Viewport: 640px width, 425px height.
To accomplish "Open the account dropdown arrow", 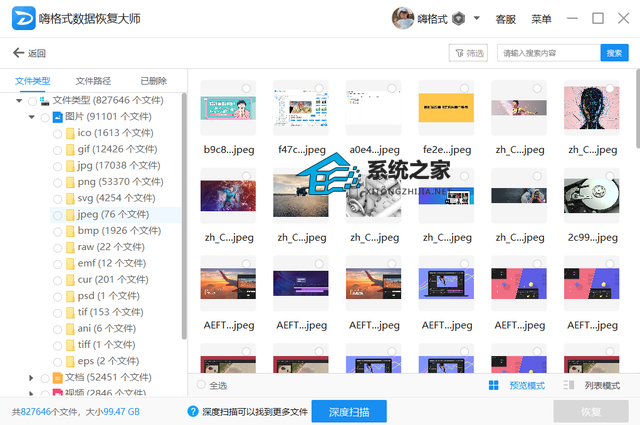I will click(477, 19).
